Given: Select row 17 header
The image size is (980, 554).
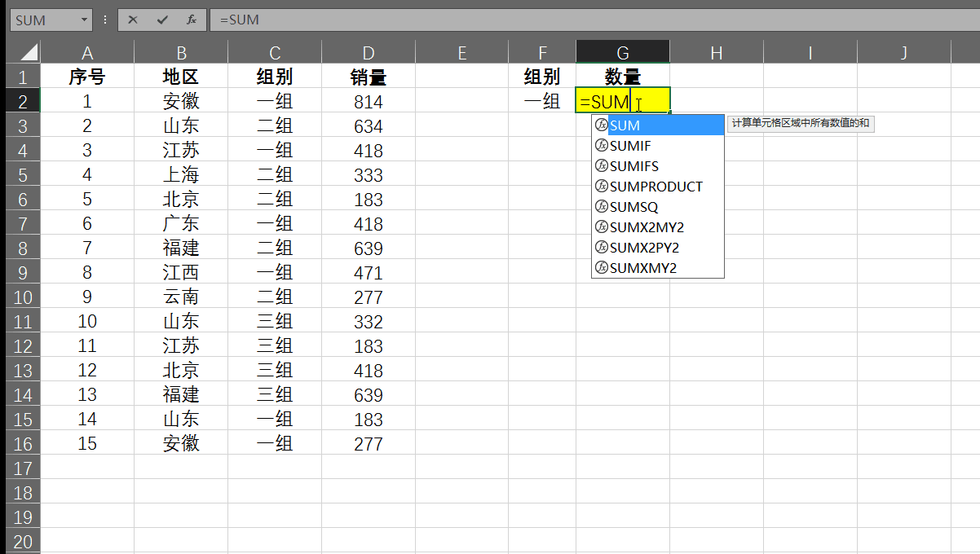Looking at the screenshot, I should tap(23, 468).
